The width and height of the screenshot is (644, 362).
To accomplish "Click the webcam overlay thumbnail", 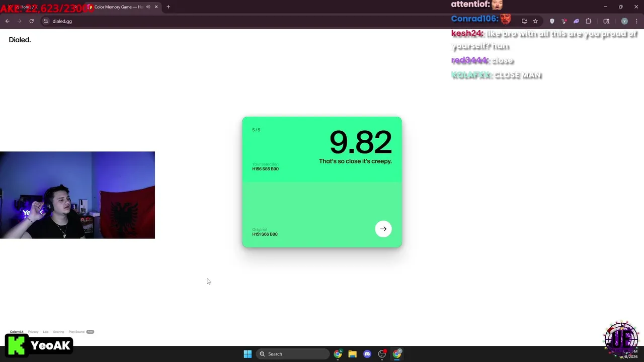I will point(77,195).
